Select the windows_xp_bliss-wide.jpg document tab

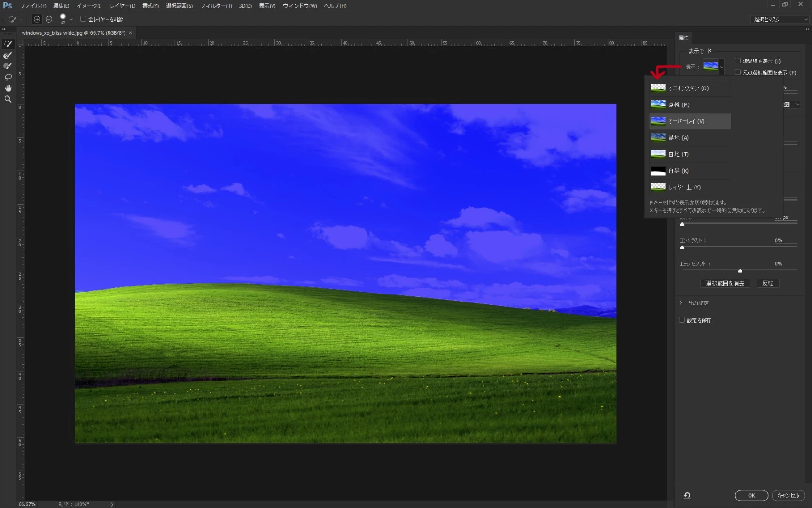(74, 33)
